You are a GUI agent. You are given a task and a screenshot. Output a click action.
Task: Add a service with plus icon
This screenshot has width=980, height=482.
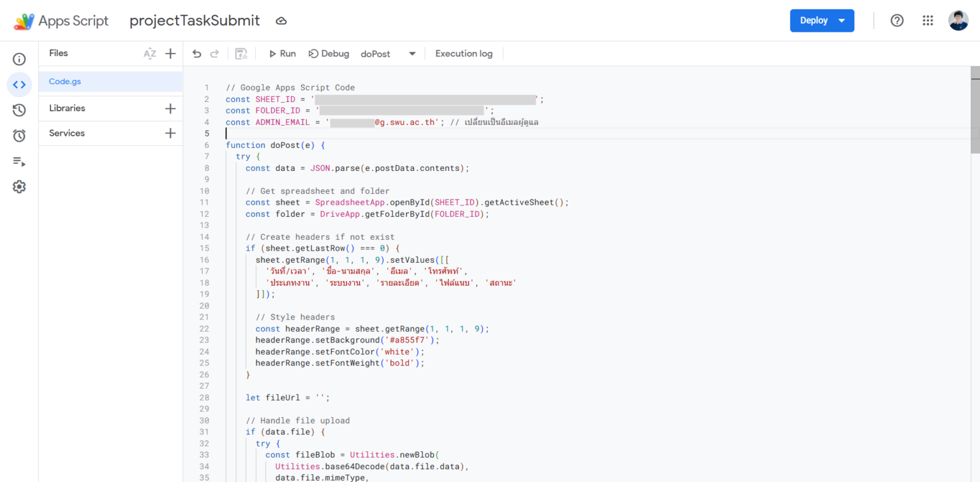pyautogui.click(x=170, y=133)
